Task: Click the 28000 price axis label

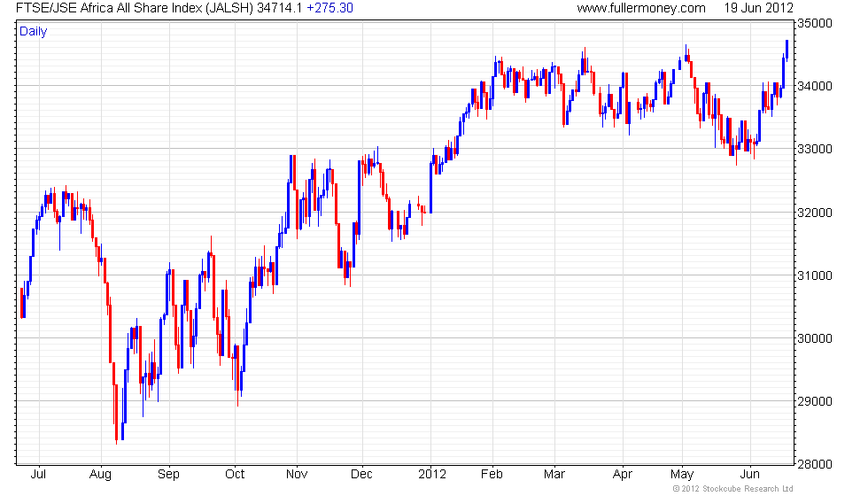Action: (x=814, y=464)
